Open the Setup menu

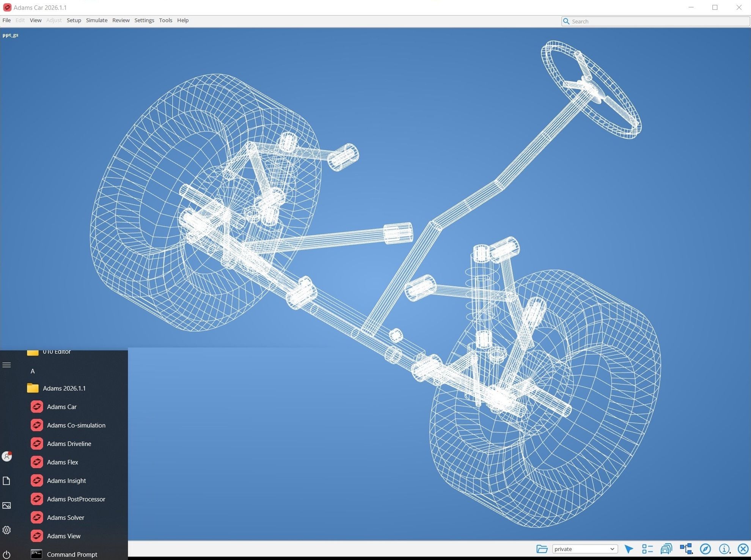74,20
